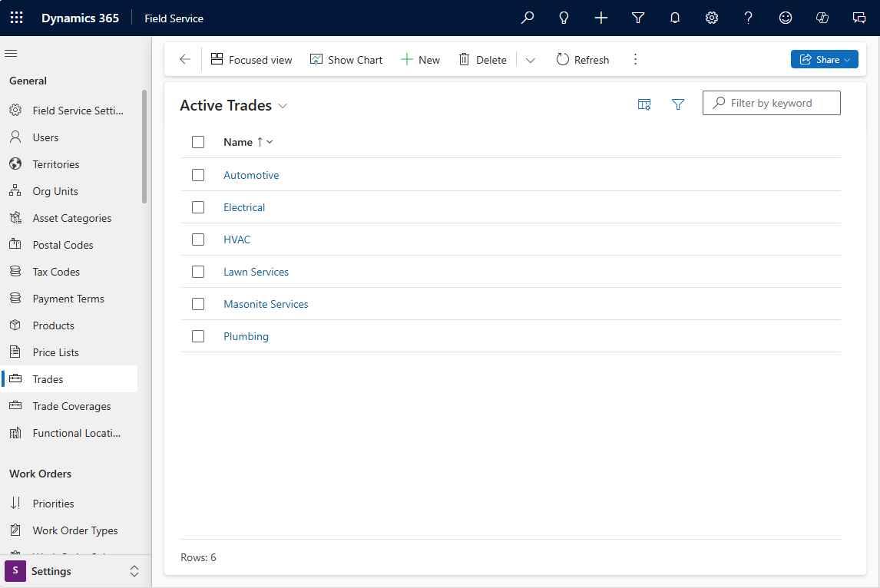Check the Plumbing row checkbox

tap(198, 336)
